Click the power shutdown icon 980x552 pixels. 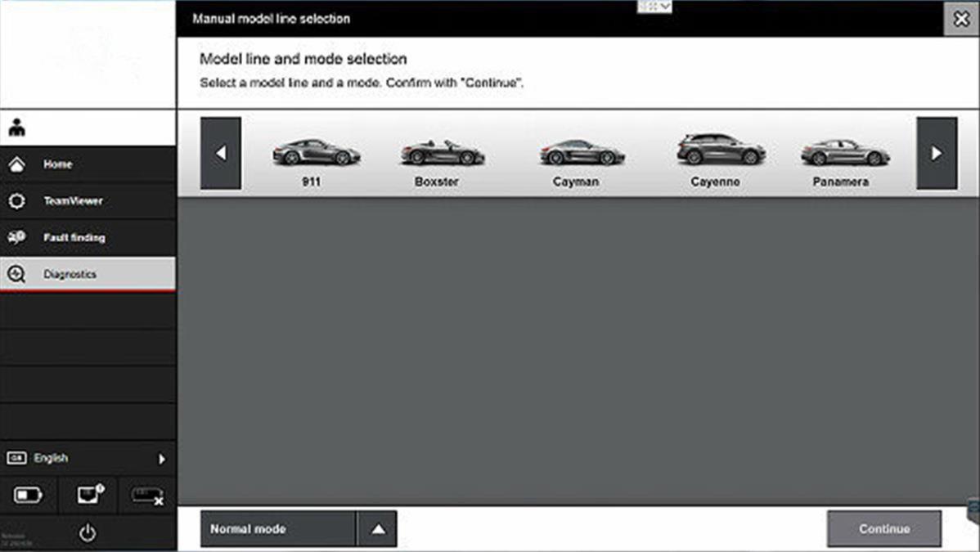[88, 532]
